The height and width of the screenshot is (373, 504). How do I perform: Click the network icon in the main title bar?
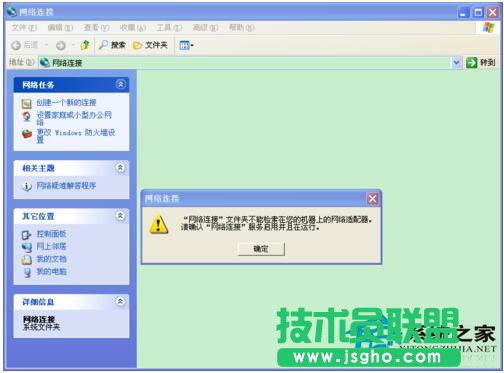12,12
